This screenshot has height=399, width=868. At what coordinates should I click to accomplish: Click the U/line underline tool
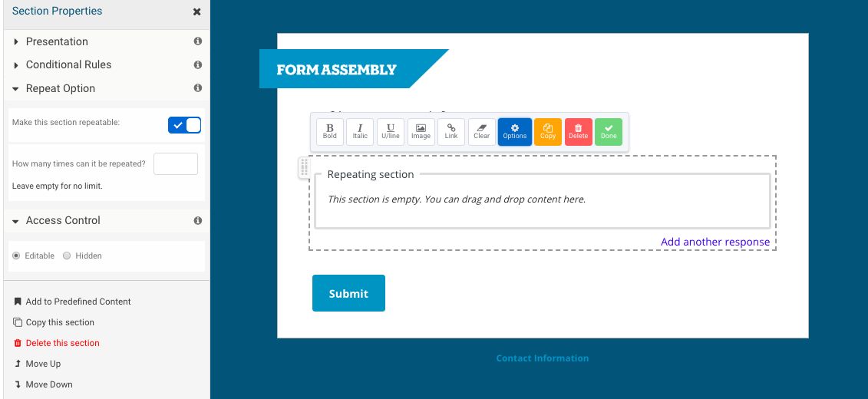click(x=391, y=132)
